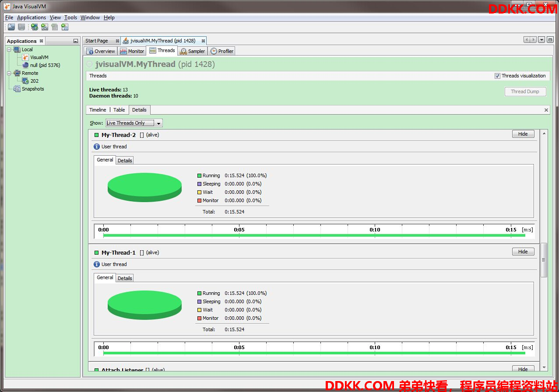
Task: Open the Help menu
Action: (109, 17)
